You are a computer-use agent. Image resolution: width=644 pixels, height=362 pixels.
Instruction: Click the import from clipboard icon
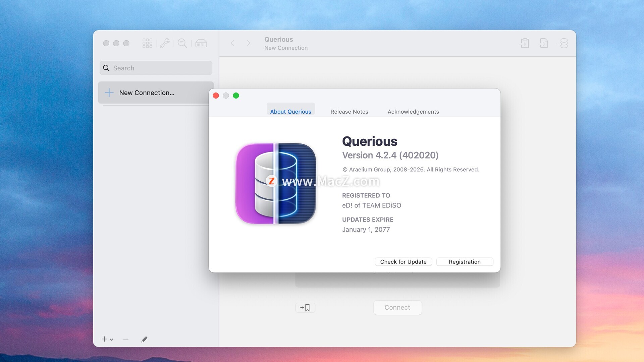[x=524, y=43]
